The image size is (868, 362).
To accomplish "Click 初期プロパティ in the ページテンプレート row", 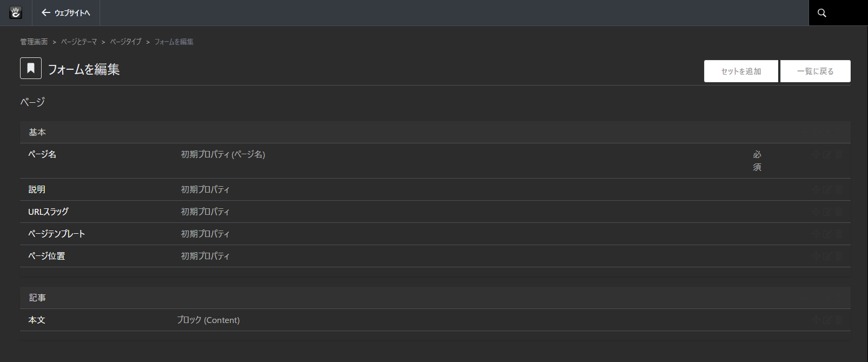I will point(205,234).
